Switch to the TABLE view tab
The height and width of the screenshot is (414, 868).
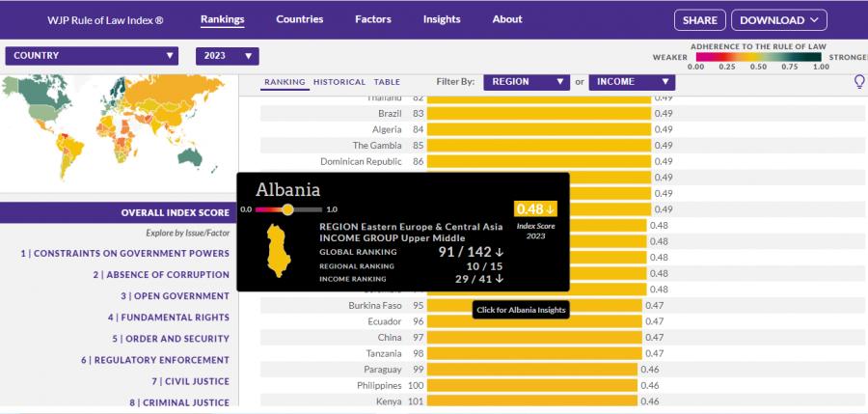(387, 82)
